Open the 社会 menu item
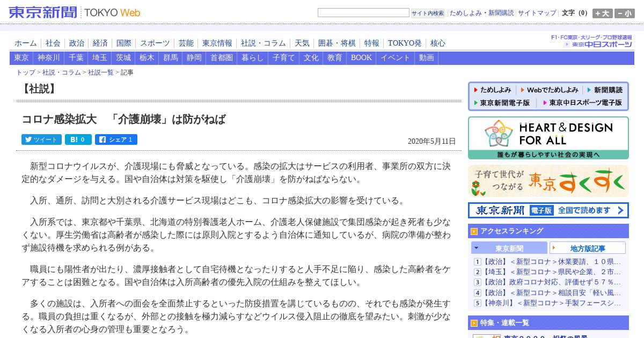This screenshot has height=338, width=644. click(53, 43)
